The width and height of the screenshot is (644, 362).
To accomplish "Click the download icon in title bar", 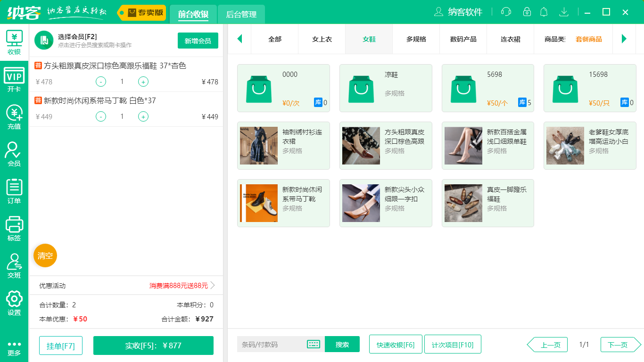I will click(x=564, y=12).
